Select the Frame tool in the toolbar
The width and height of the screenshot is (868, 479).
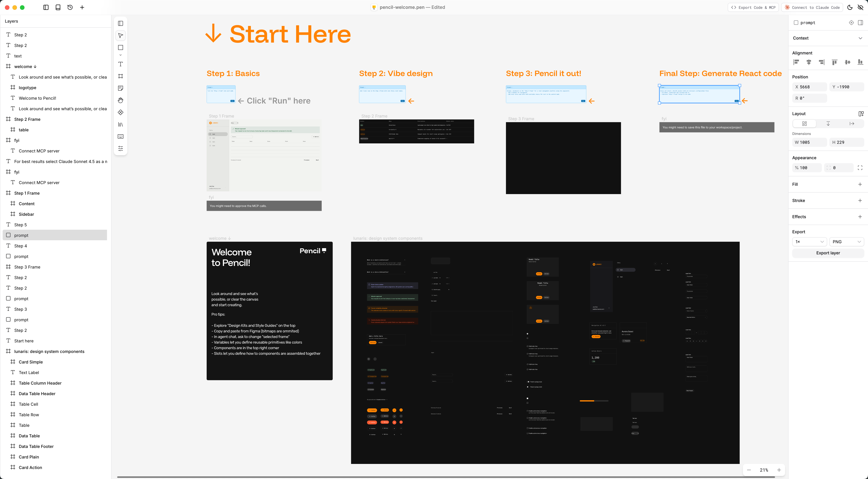pyautogui.click(x=120, y=76)
